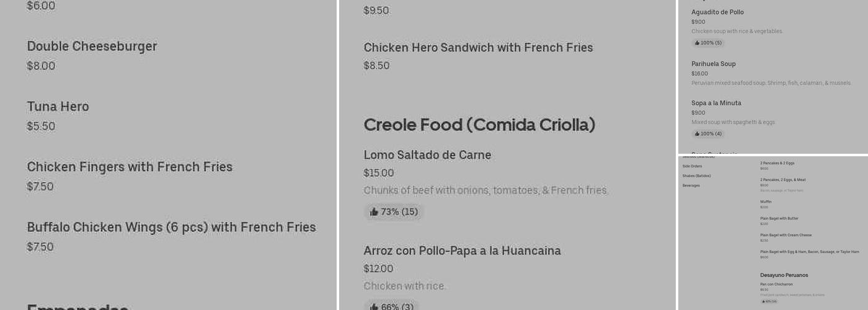Viewport: 868px width, 310px height.
Task: Click the Creole Food (Comida Criolla) heading
Action: tap(479, 125)
